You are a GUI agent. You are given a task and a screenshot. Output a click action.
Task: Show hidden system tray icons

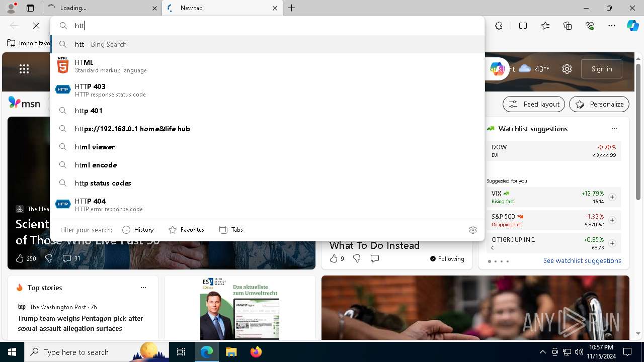(x=542, y=352)
